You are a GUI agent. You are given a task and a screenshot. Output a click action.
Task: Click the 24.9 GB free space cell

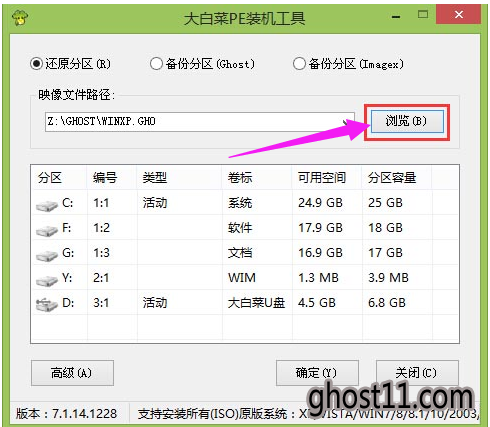320,203
